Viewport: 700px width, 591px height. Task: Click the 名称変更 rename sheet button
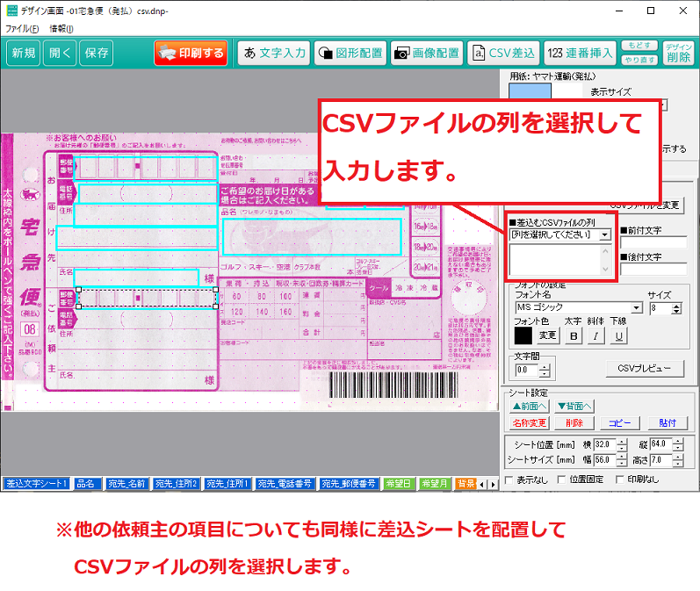tap(530, 422)
